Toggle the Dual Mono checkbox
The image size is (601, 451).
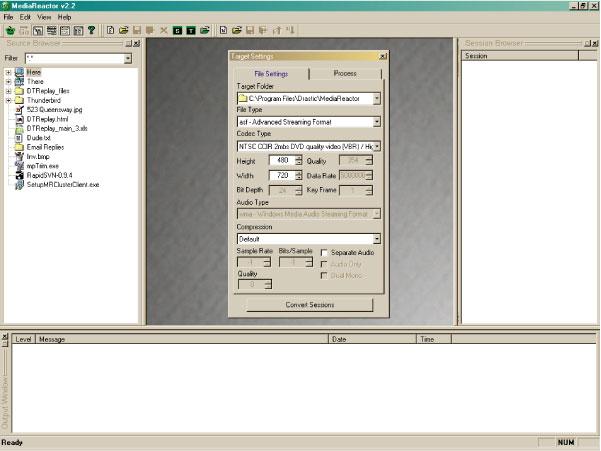324,276
